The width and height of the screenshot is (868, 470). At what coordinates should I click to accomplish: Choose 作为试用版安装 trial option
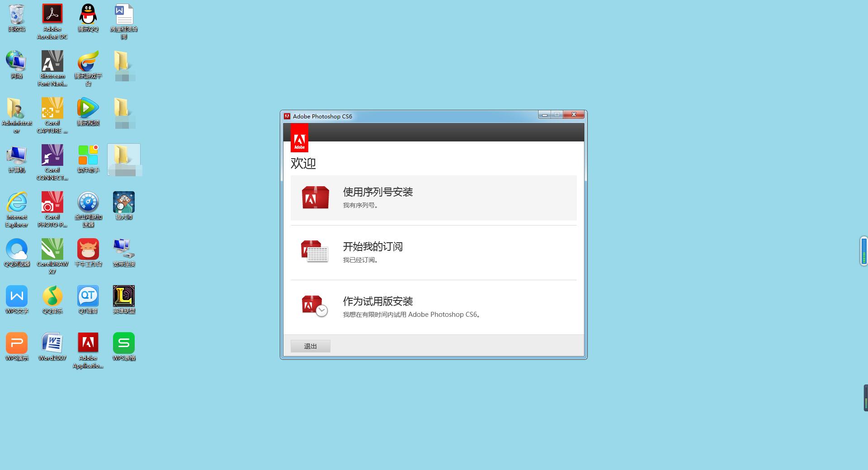click(434, 307)
